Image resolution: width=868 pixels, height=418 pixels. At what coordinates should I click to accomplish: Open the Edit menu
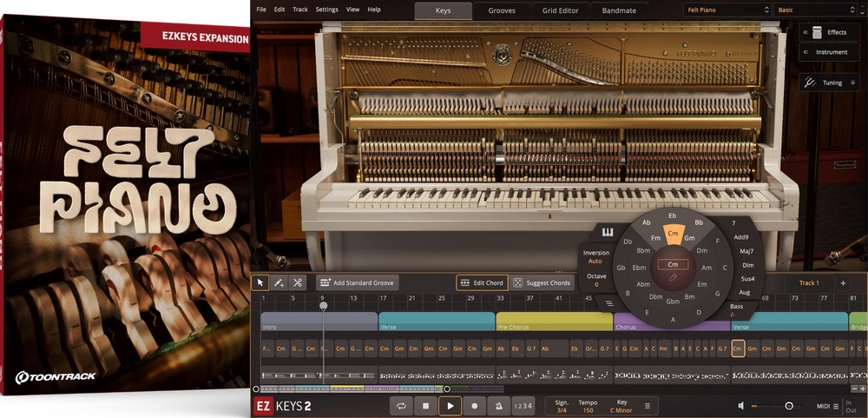279,10
